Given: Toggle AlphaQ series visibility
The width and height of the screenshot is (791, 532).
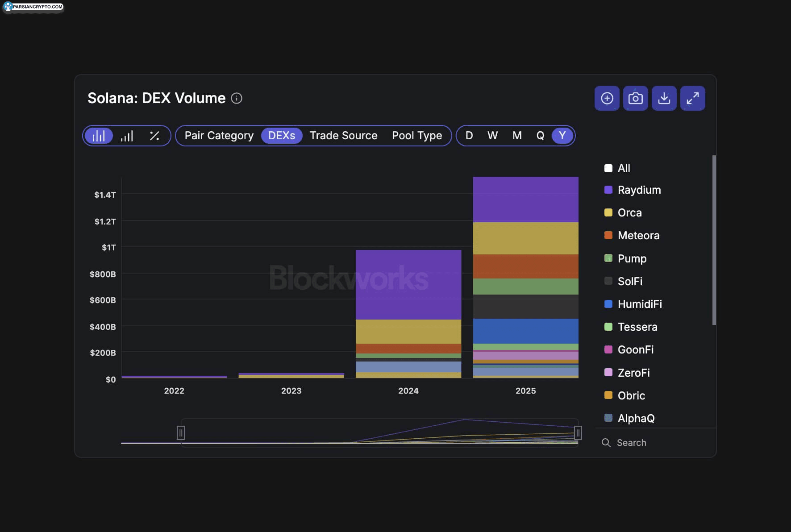Looking at the screenshot, I should click(629, 418).
